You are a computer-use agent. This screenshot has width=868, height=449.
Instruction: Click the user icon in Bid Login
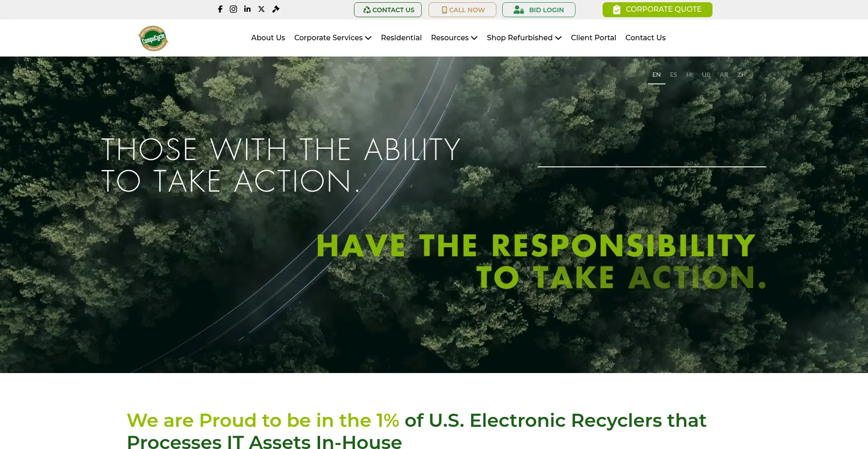[518, 9]
